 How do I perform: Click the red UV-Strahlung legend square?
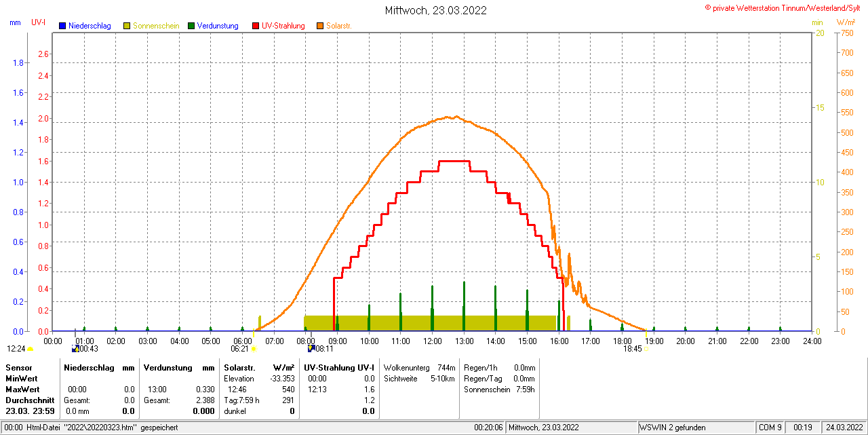point(256,26)
